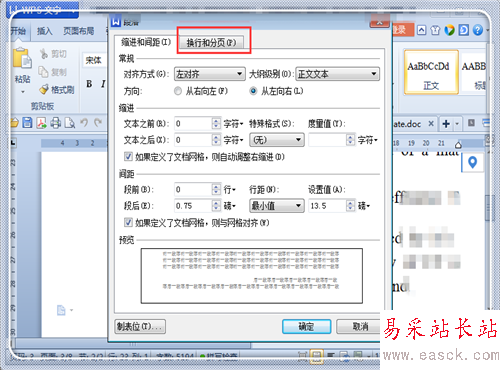Open the 页面布局 ribbon tab
The image size is (500, 370).
(x=79, y=31)
